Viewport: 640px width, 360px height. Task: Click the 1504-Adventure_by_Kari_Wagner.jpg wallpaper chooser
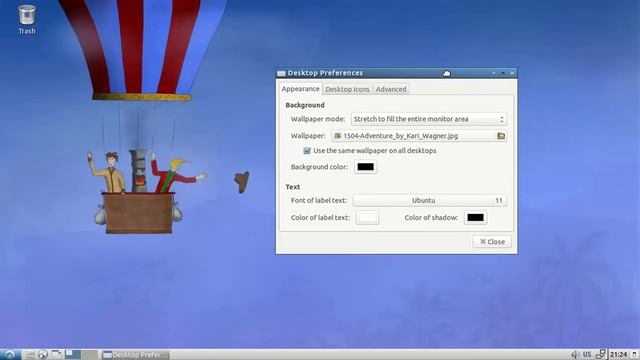pos(419,136)
